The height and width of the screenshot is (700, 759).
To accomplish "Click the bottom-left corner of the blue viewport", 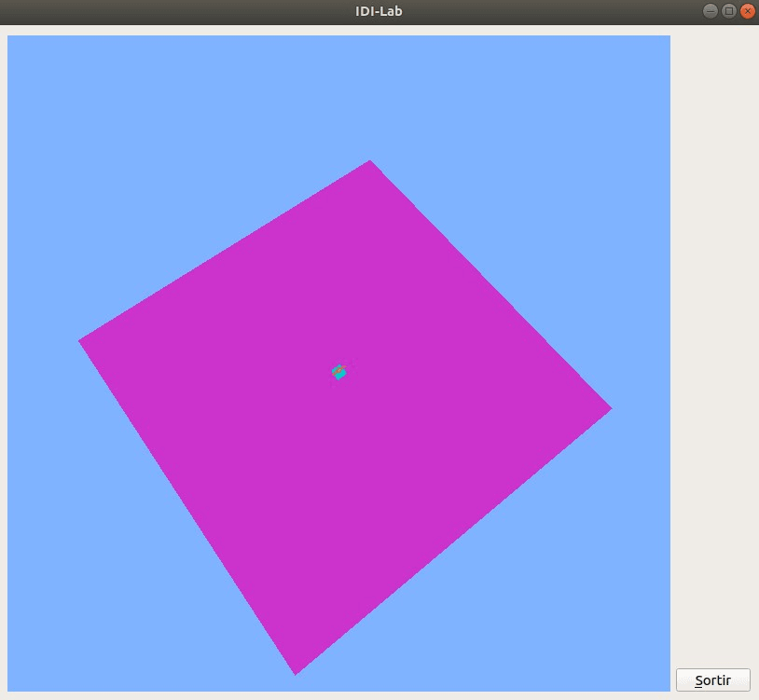I will pyautogui.click(x=10, y=688).
